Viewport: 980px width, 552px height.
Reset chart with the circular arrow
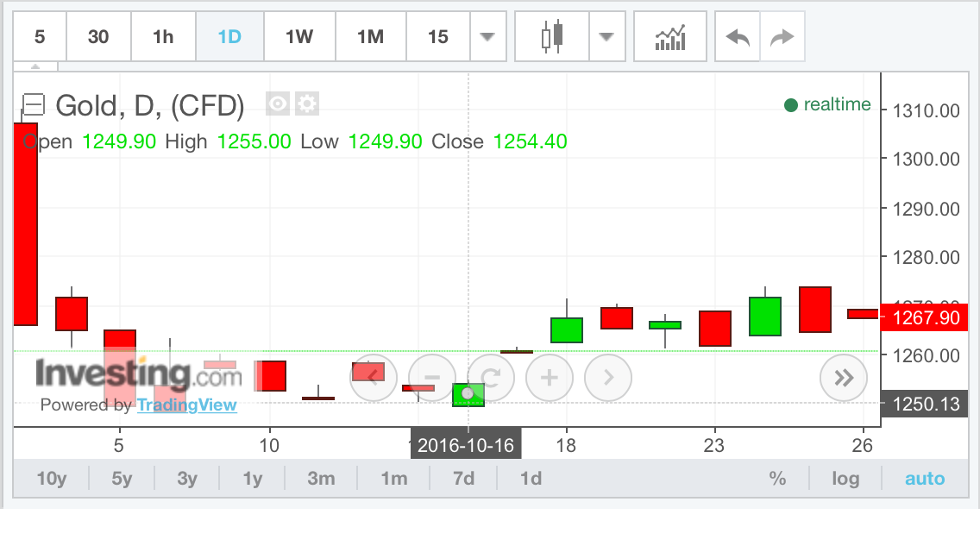[x=491, y=377]
